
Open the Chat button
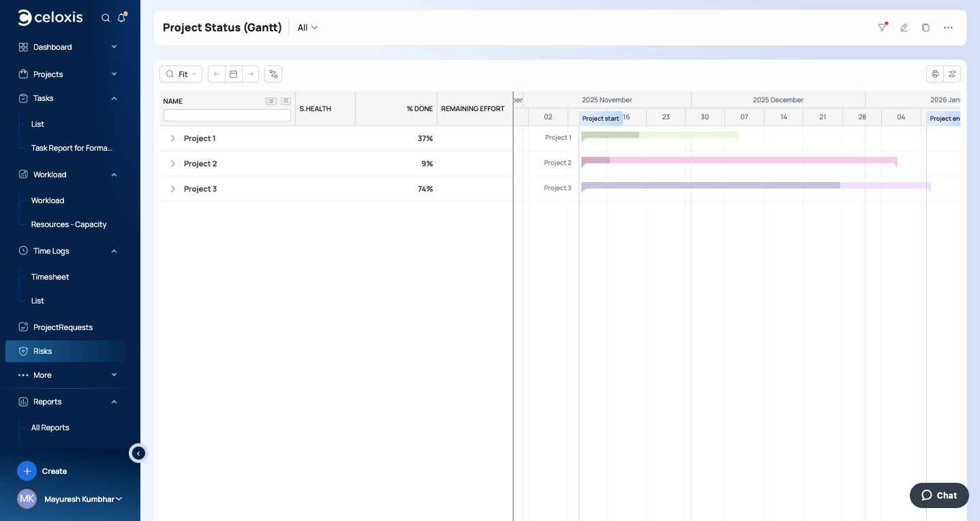point(938,495)
